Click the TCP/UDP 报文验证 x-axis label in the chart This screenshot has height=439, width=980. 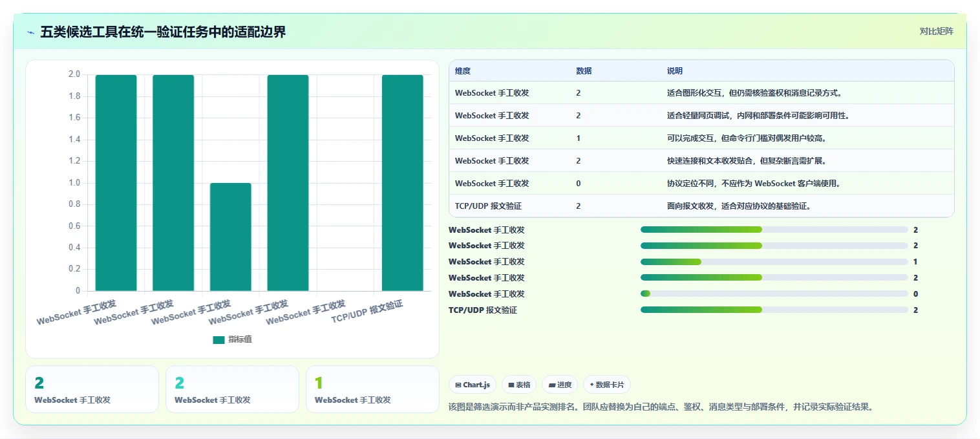[x=367, y=312]
